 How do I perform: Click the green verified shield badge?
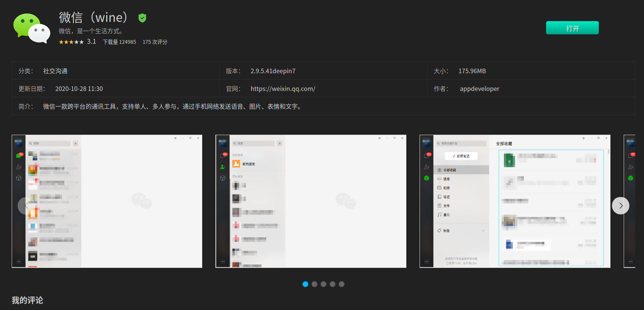[x=142, y=18]
